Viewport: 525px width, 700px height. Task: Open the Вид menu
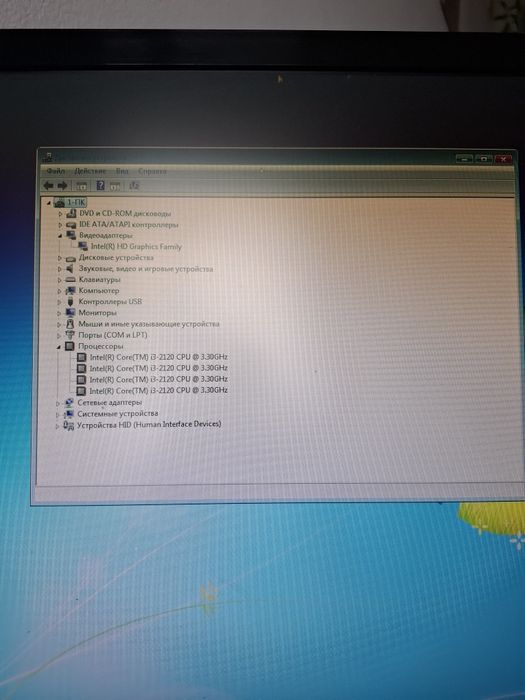[x=122, y=171]
